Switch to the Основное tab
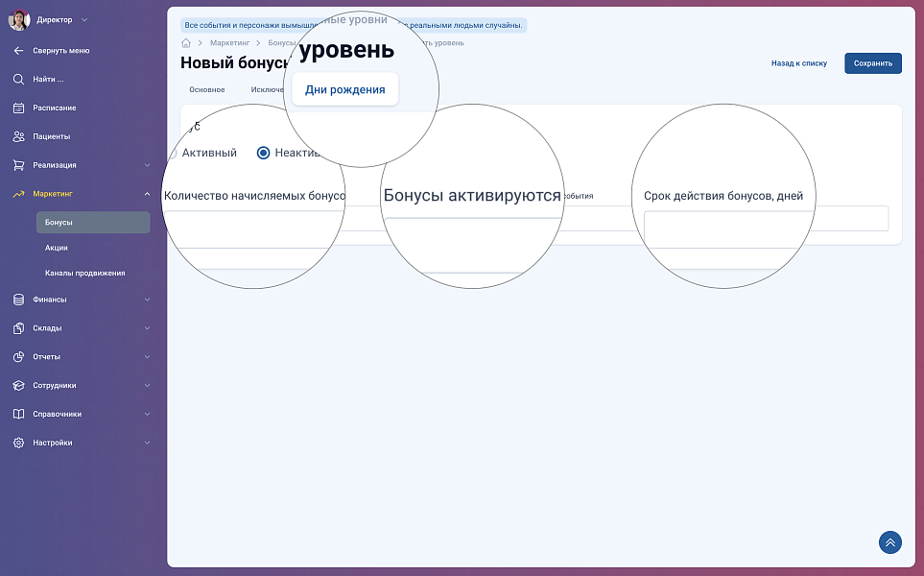Screen dimensions: 924x576 pyautogui.click(x=206, y=89)
